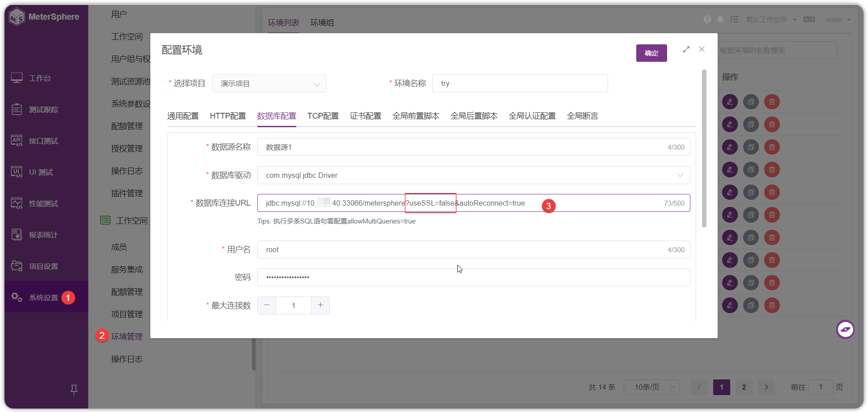Click the MeterSphere logo

pos(44,17)
